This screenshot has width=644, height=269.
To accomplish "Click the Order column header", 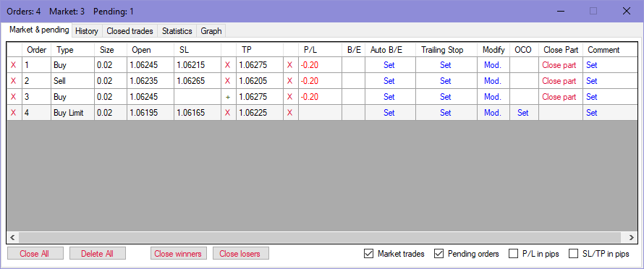I will [36, 50].
